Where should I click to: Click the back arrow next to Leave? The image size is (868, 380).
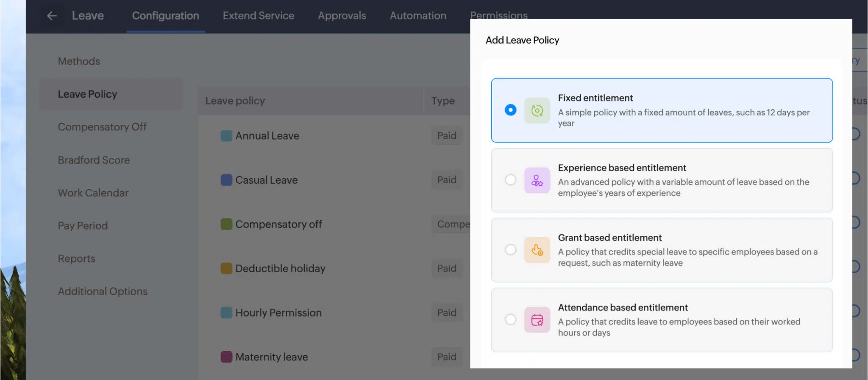[52, 16]
